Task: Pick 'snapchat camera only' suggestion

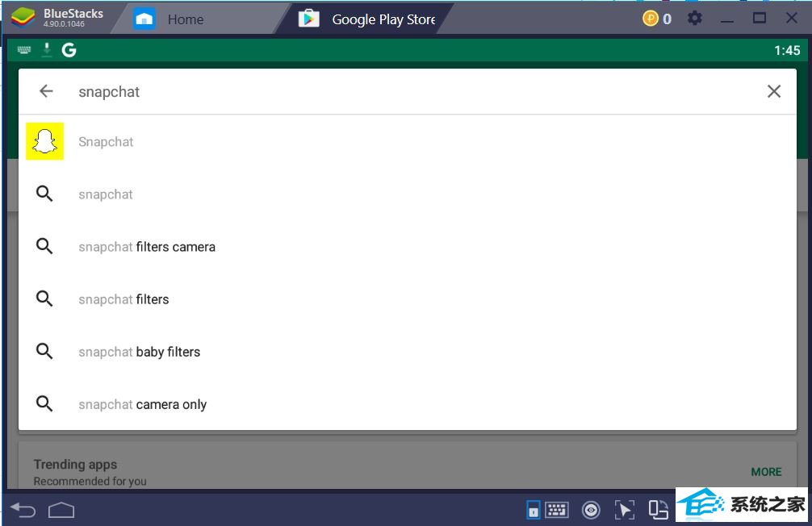Action: pyautogui.click(x=408, y=404)
